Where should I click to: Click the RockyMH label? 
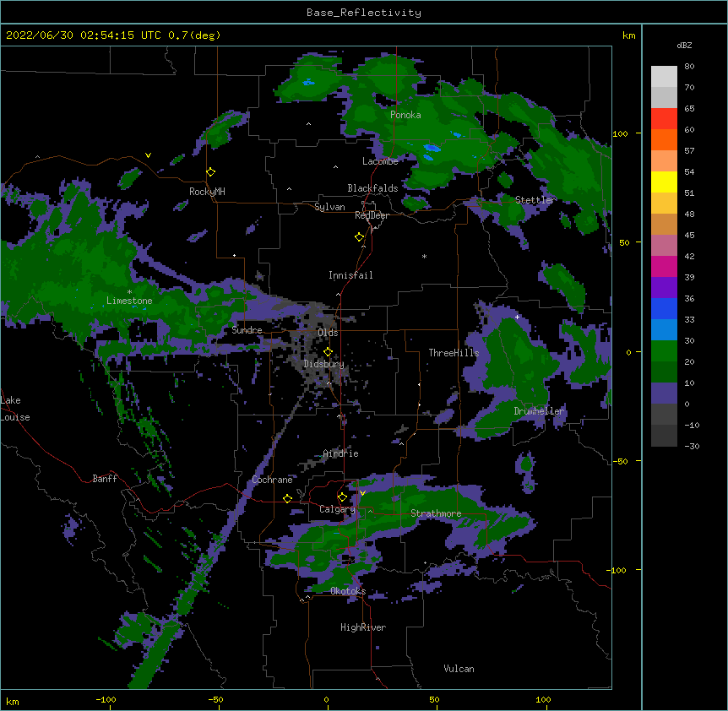[x=207, y=191]
